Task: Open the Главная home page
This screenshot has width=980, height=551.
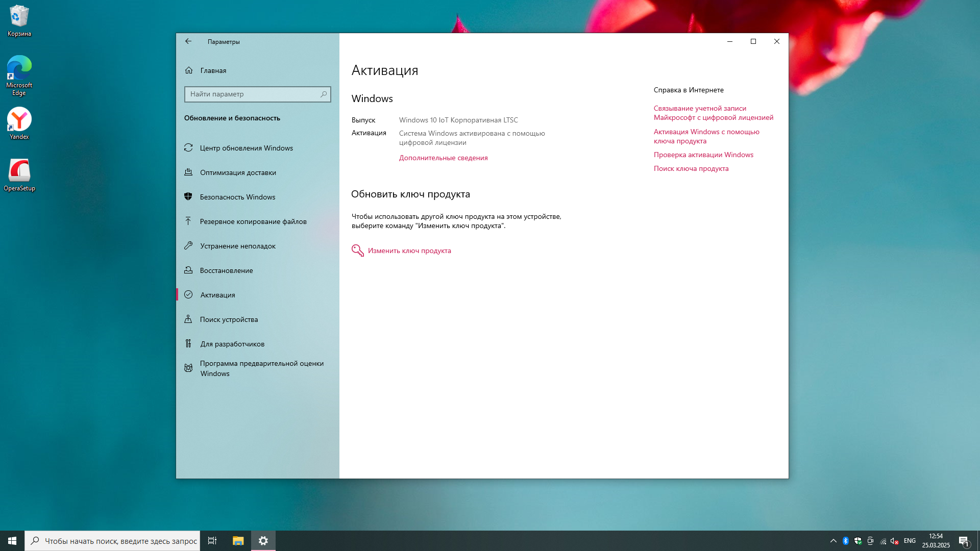Action: point(213,70)
